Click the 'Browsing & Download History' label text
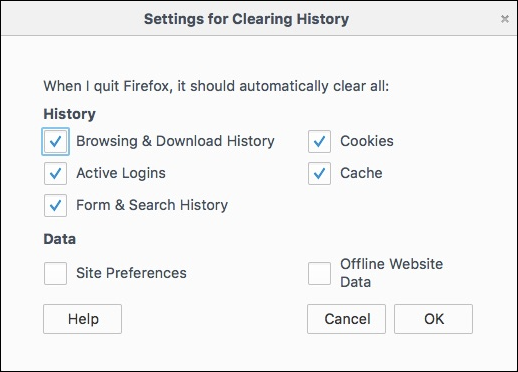 click(175, 141)
